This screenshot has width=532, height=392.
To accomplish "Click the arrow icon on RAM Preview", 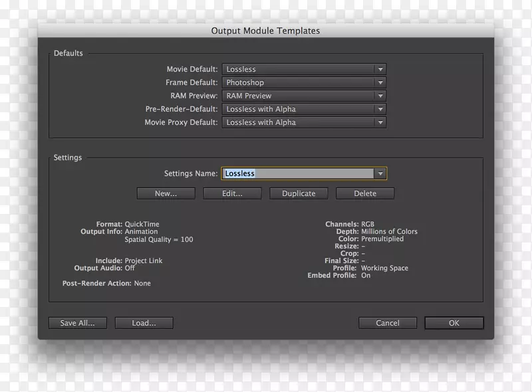I will [x=380, y=96].
